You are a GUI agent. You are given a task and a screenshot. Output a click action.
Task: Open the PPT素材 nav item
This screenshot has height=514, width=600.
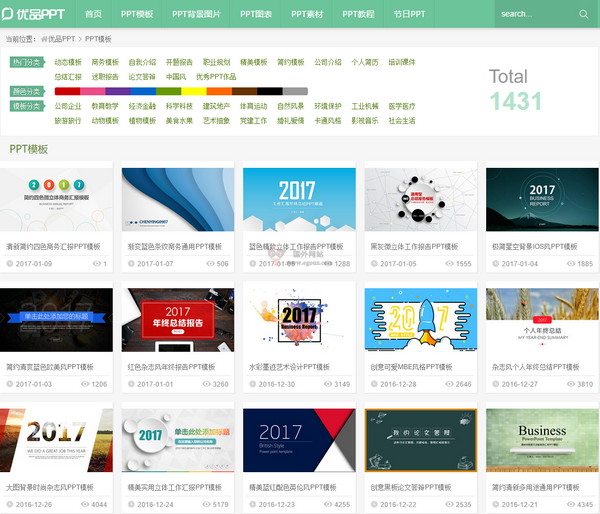[x=307, y=14]
